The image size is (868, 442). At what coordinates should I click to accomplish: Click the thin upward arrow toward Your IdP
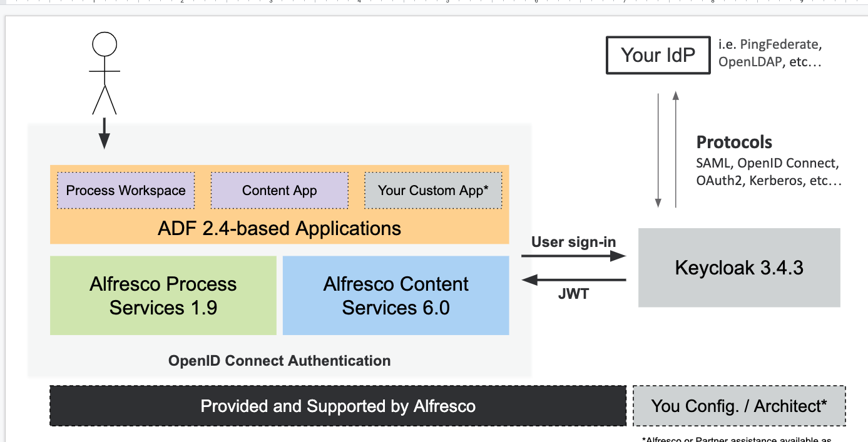point(675,149)
